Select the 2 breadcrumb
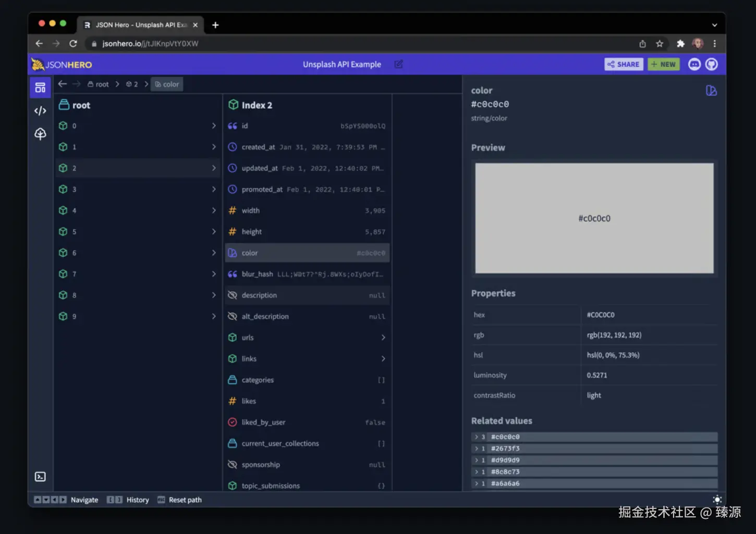Image resolution: width=756 pixels, height=534 pixels. point(132,84)
